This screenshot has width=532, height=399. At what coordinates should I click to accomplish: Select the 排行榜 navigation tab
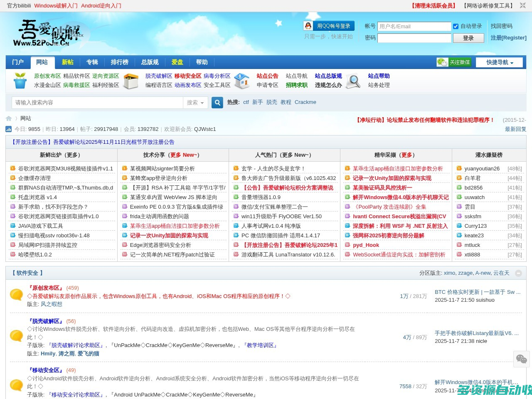tap(119, 62)
